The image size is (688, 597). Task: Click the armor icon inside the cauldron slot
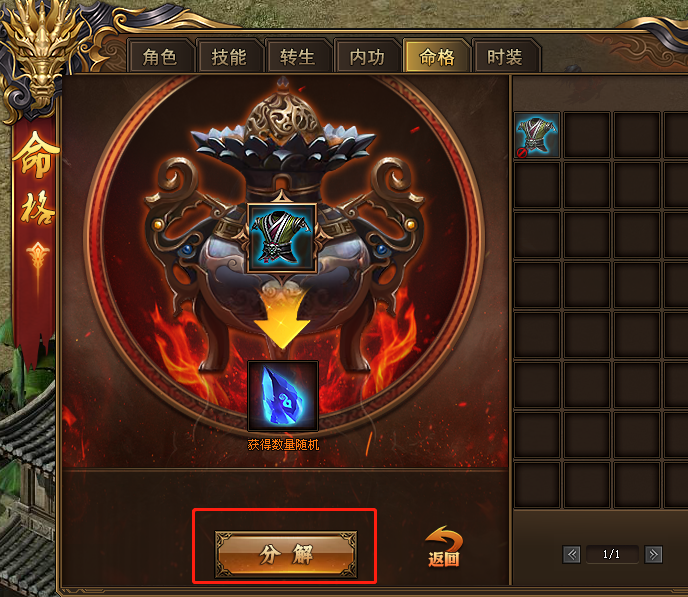pos(282,238)
